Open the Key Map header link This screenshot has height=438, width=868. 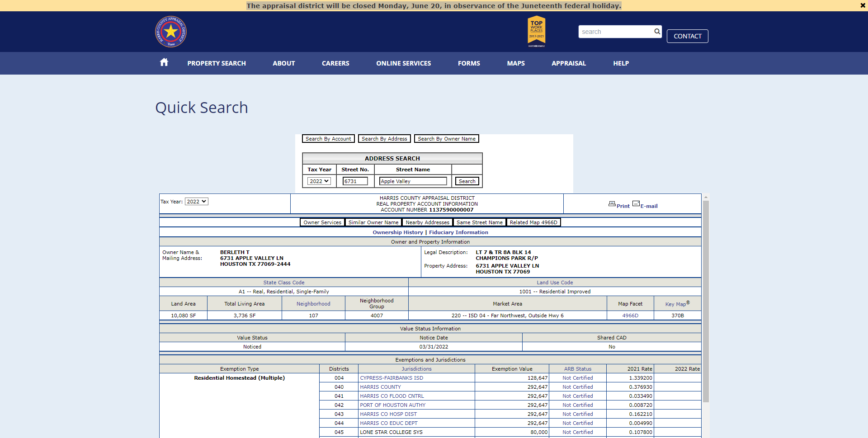677,304
